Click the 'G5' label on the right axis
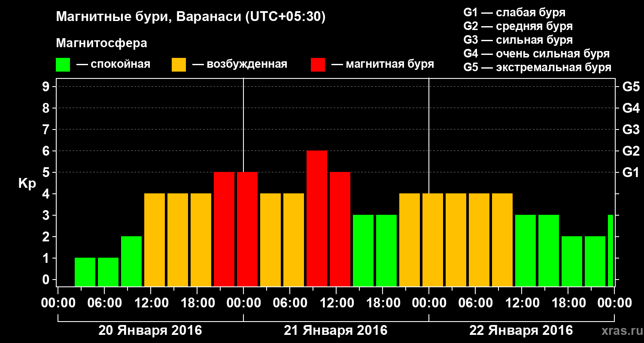This screenshot has height=343, width=644. coord(631,87)
